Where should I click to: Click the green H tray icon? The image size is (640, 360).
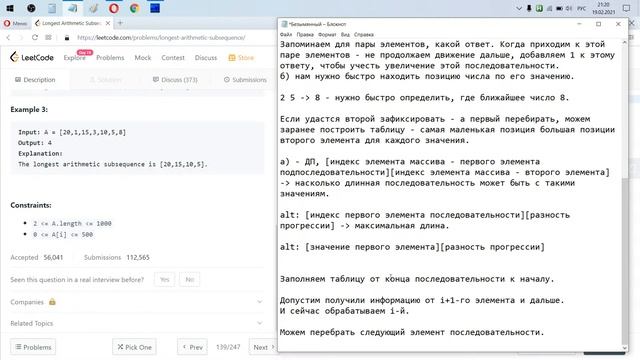click(x=539, y=8)
